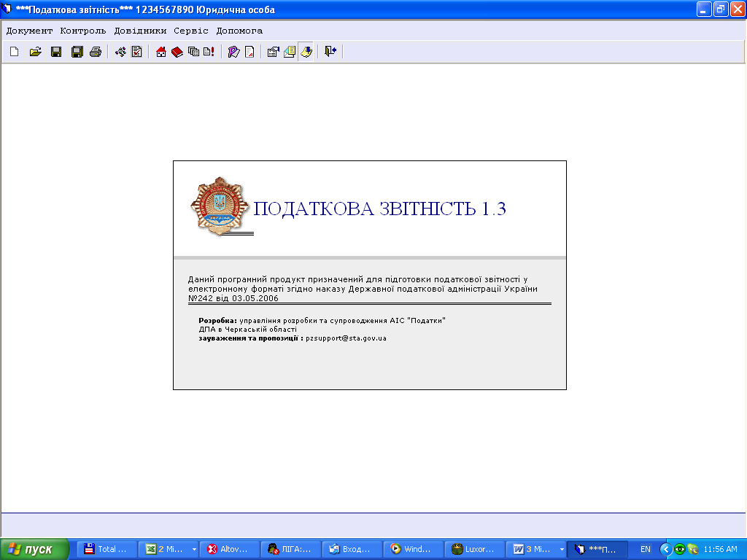Switch to Windows Media Player taskbar button
Viewport: 747px width, 560px height.
(414, 549)
